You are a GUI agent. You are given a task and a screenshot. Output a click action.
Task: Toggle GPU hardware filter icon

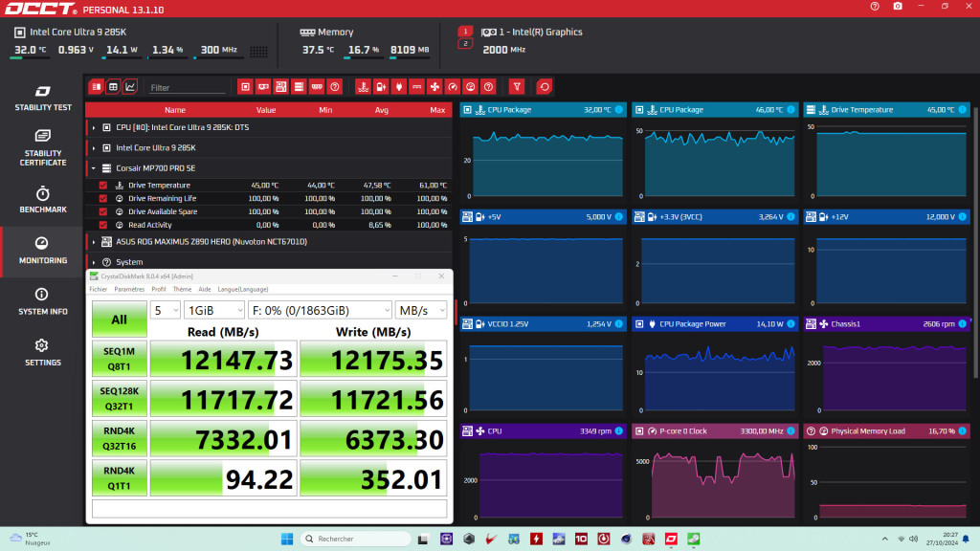point(263,87)
